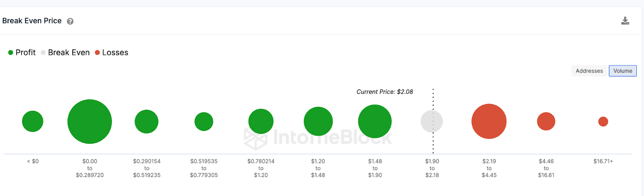Click the green bubble for below $0
The height and width of the screenshot is (196, 644).
[x=33, y=121]
